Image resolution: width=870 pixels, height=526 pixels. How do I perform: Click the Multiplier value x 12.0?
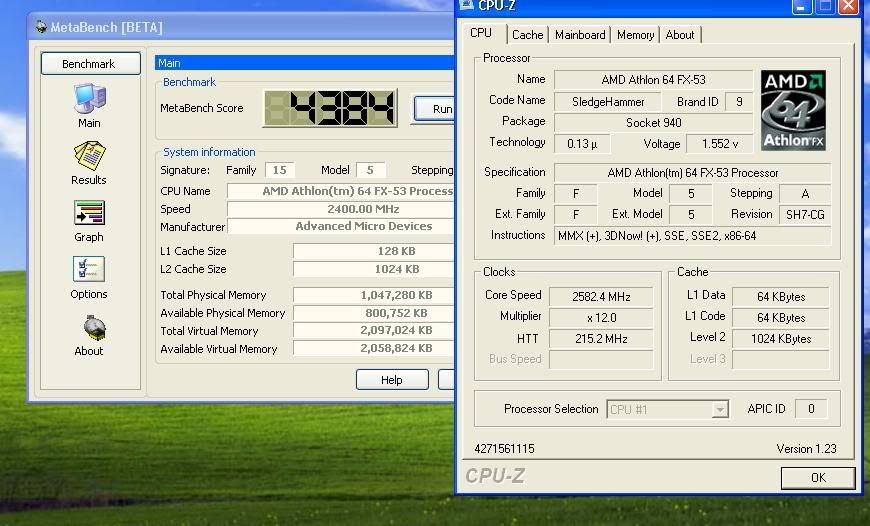coord(601,318)
